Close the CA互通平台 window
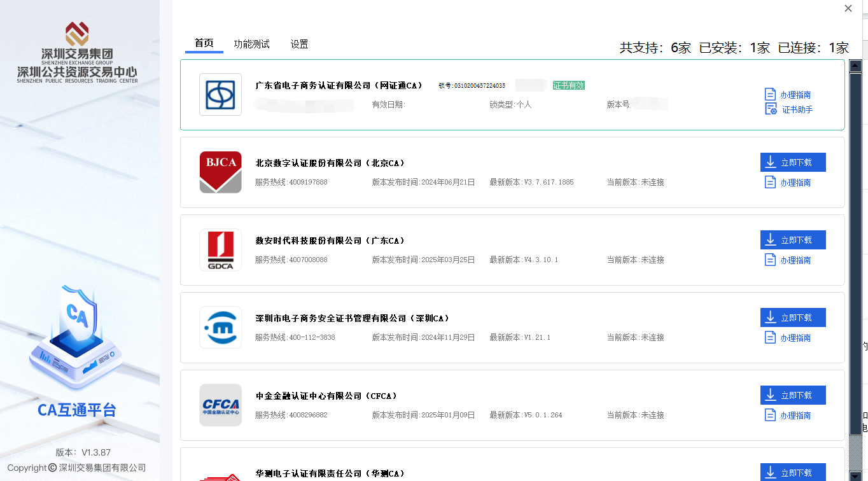Image resolution: width=868 pixels, height=481 pixels. click(848, 8)
